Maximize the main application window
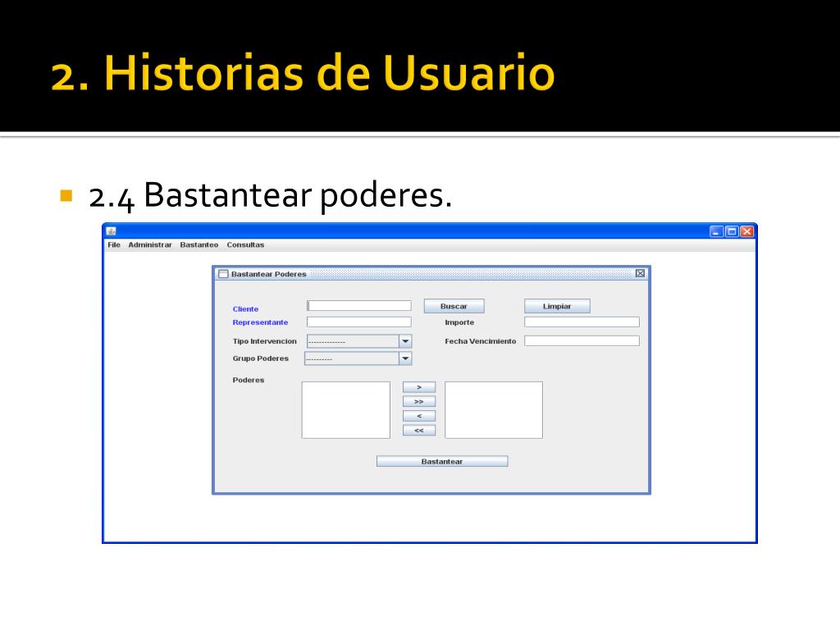 click(x=732, y=231)
